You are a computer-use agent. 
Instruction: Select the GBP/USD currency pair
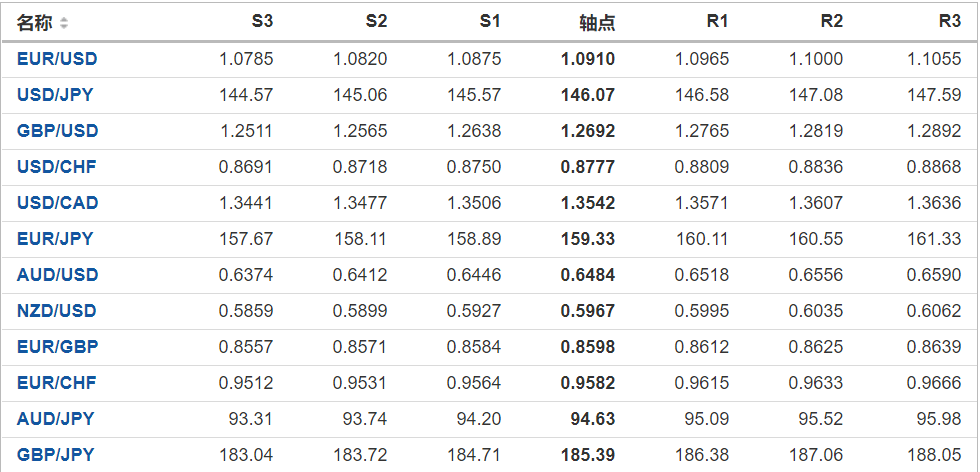(57, 131)
